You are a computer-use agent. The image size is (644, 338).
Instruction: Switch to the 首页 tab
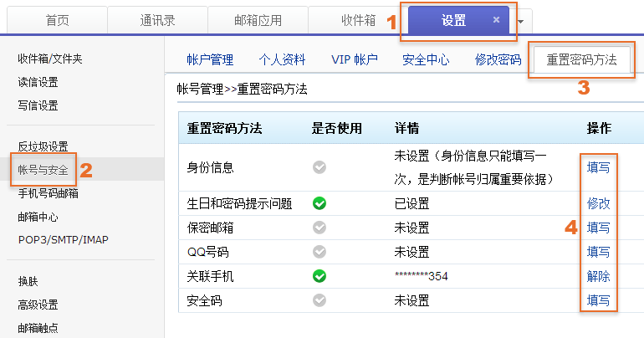click(x=57, y=20)
